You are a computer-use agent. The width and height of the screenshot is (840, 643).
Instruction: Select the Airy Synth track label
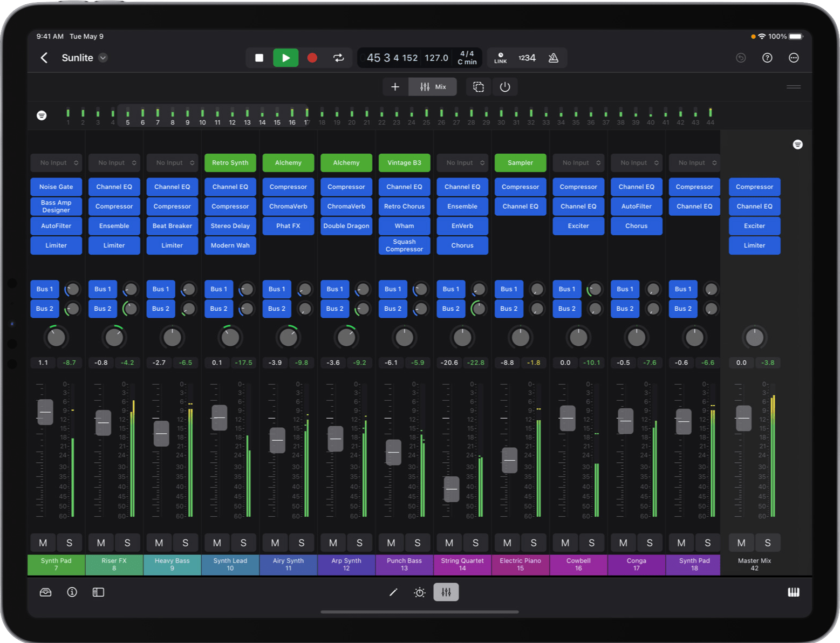click(x=289, y=565)
